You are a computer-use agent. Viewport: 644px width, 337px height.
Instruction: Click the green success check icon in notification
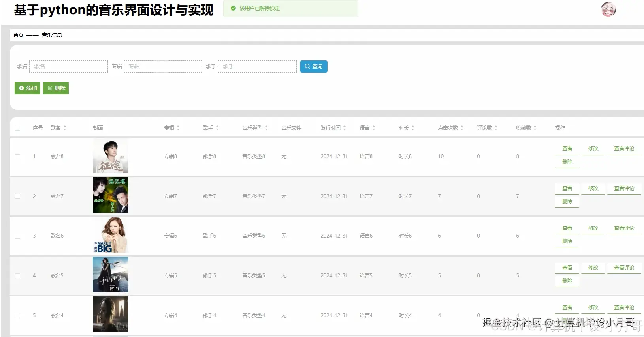click(233, 8)
